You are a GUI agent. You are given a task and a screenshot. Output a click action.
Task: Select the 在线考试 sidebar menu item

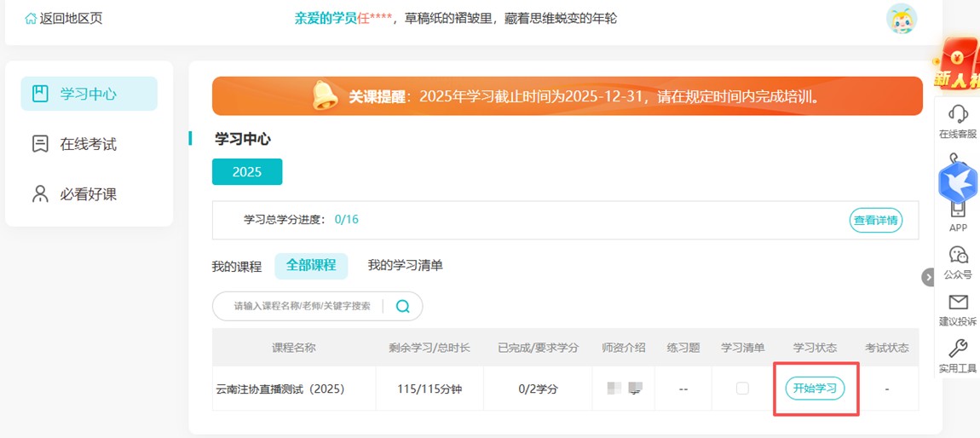pyautogui.click(x=89, y=144)
